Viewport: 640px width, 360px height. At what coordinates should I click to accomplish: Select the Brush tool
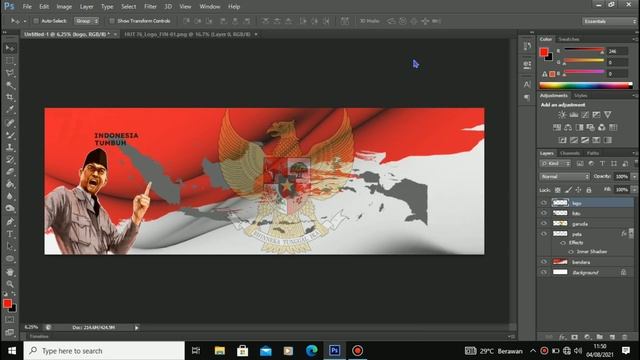click(10, 135)
